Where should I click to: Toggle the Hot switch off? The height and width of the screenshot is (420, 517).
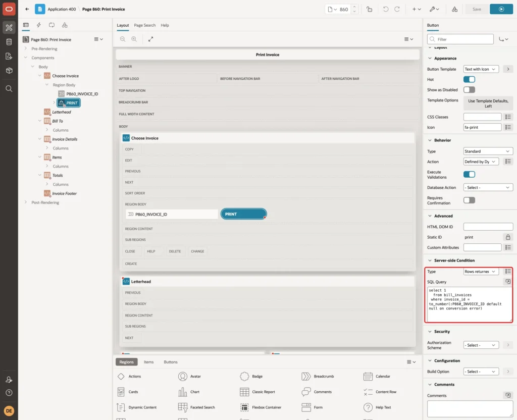(469, 79)
